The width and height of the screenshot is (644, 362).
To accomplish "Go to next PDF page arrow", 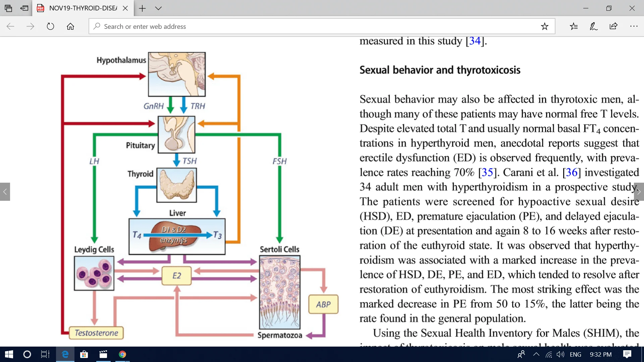I will click(x=639, y=192).
